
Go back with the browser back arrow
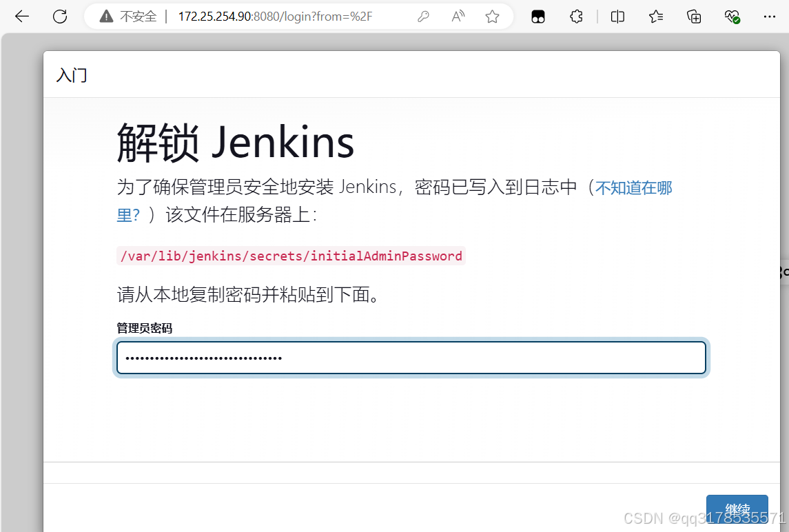(x=22, y=17)
